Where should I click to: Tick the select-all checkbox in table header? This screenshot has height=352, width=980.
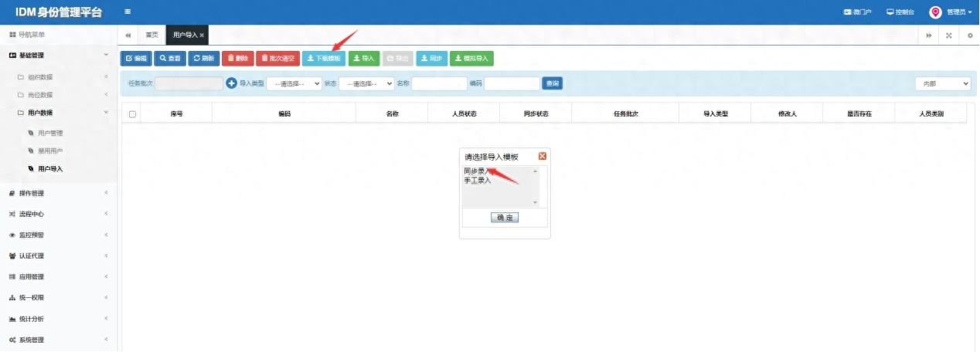tap(132, 114)
